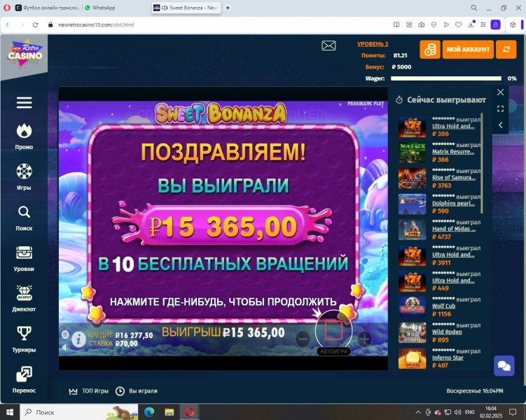Open Wild Rodeo game link
526x420 pixels.
(x=447, y=332)
